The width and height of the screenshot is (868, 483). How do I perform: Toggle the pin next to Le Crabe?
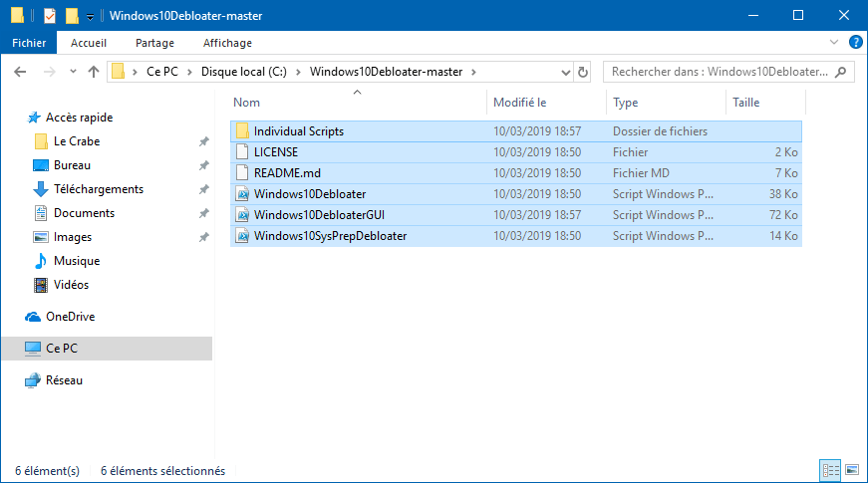click(203, 141)
